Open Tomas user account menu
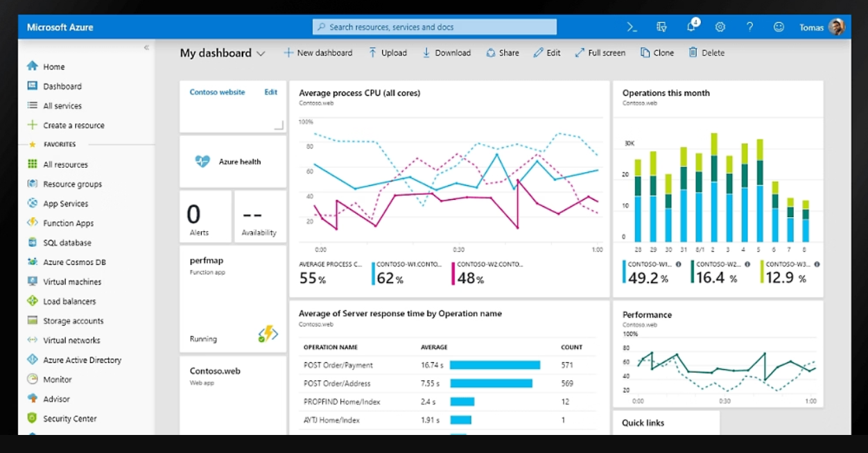This screenshot has width=868, height=453. coord(822,27)
